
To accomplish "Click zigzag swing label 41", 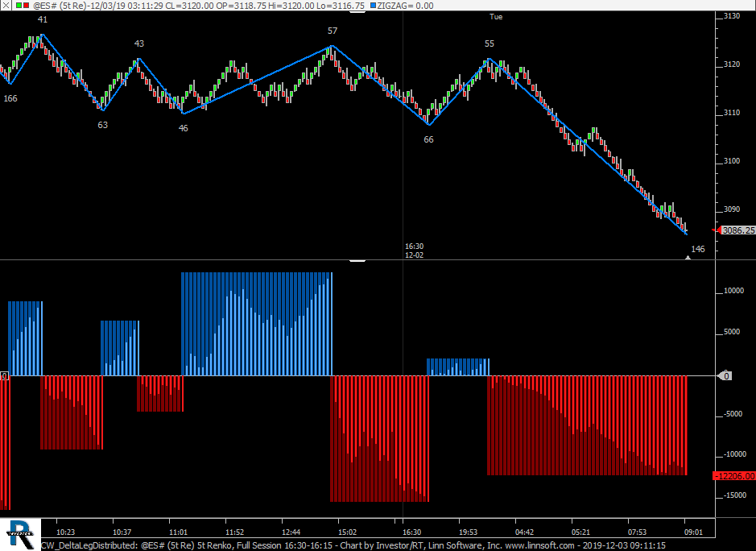I will [x=43, y=19].
